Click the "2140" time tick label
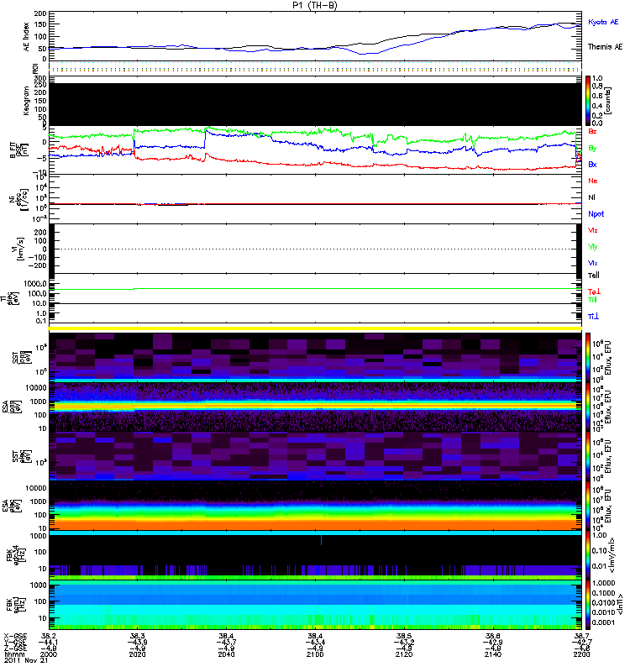630x672 pixels. pos(493,654)
